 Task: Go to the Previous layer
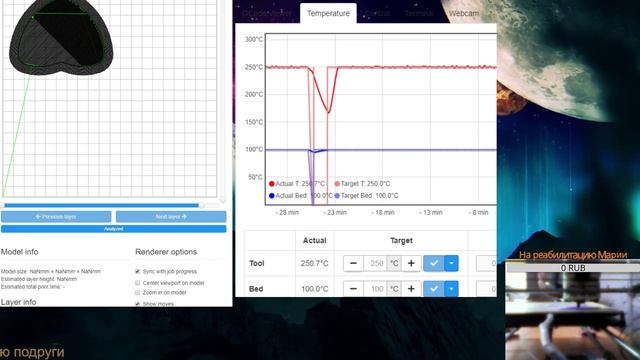tap(56, 216)
